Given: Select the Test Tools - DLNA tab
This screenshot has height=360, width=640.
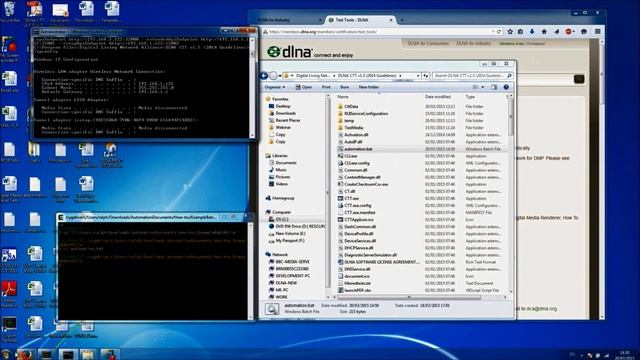Looking at the screenshot, I should click(x=360, y=20).
